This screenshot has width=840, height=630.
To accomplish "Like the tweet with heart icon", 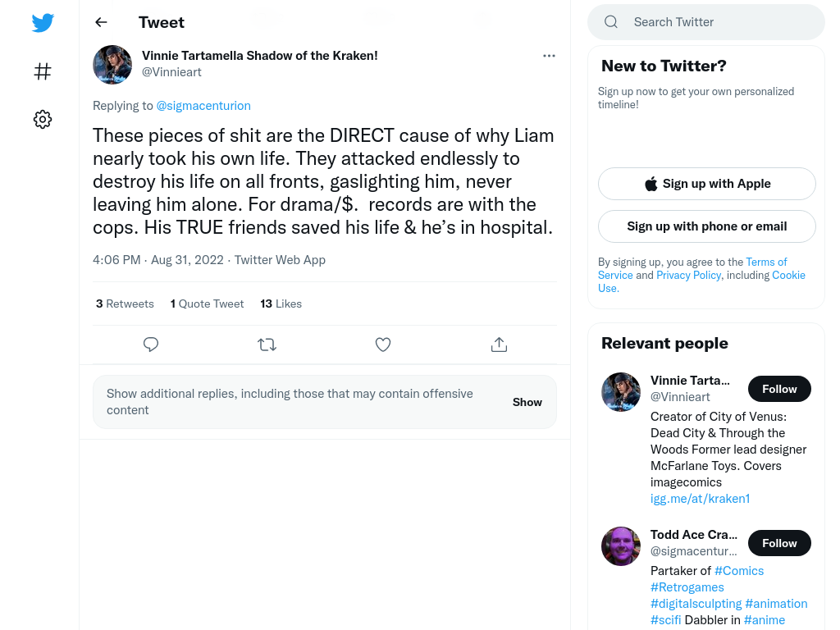I will (383, 345).
